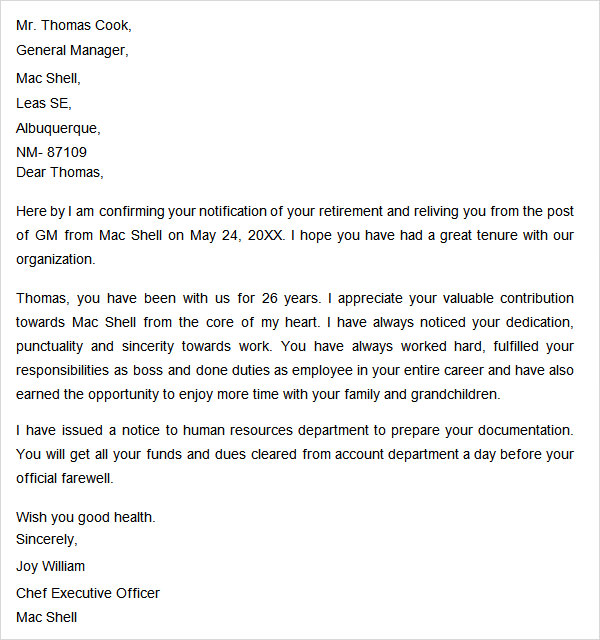Click the Wish you good health line
Screen dimensions: 600x640
tap(86, 518)
